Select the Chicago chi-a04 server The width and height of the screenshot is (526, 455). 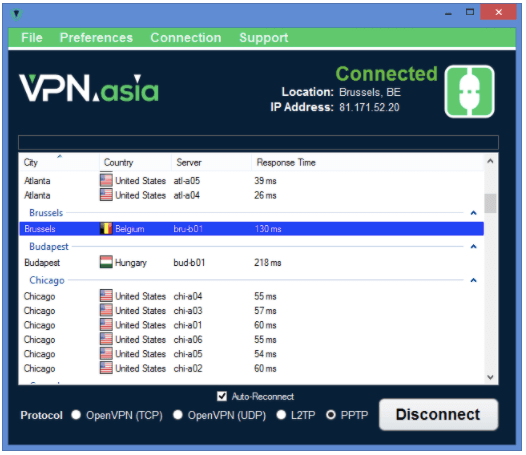252,296
